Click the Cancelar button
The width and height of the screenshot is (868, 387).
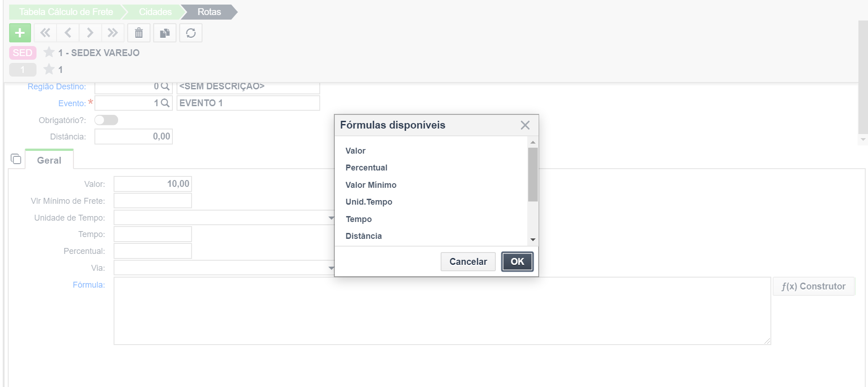pos(468,262)
